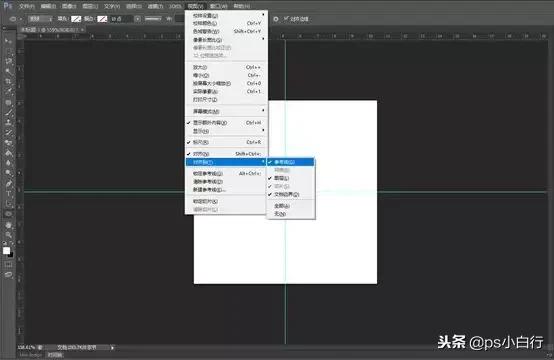Click the stroke color swatch in options bar

[102, 19]
